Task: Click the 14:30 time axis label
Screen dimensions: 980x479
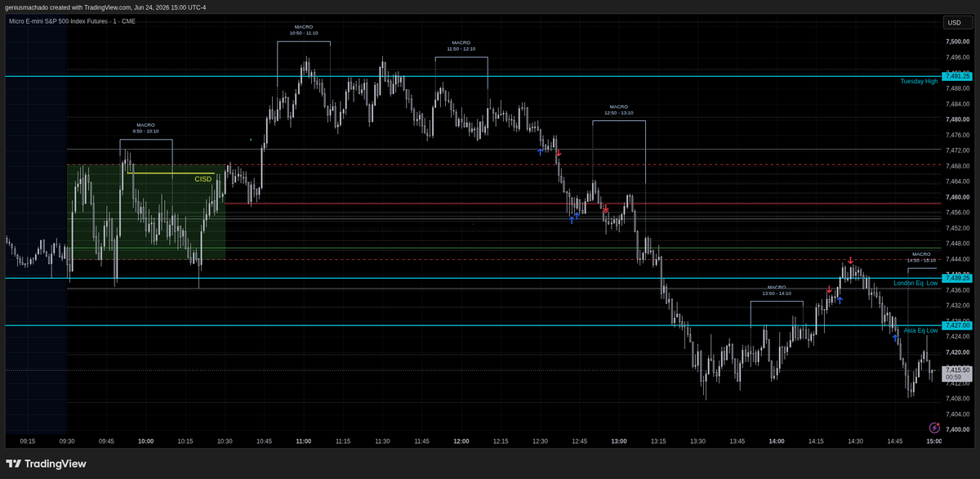Action: pos(855,441)
